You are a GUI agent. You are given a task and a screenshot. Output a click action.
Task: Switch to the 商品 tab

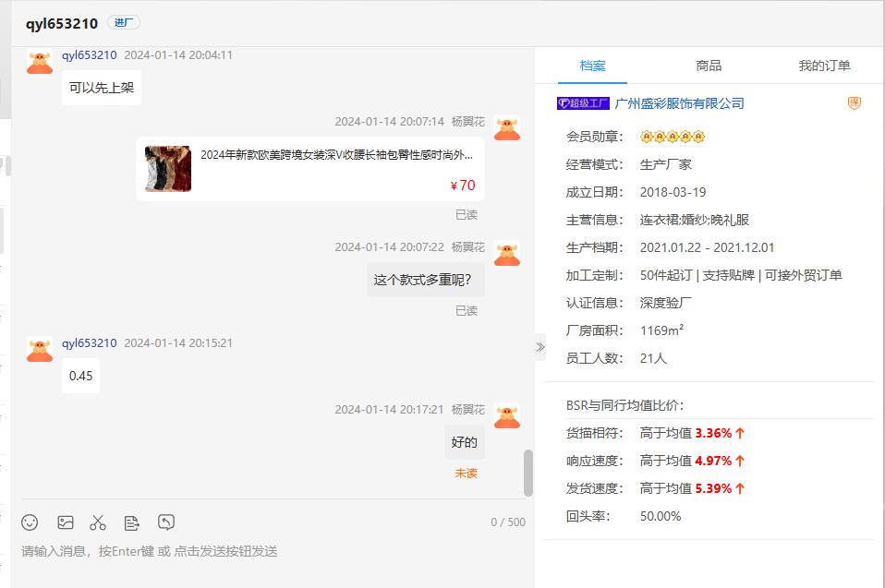click(x=709, y=66)
